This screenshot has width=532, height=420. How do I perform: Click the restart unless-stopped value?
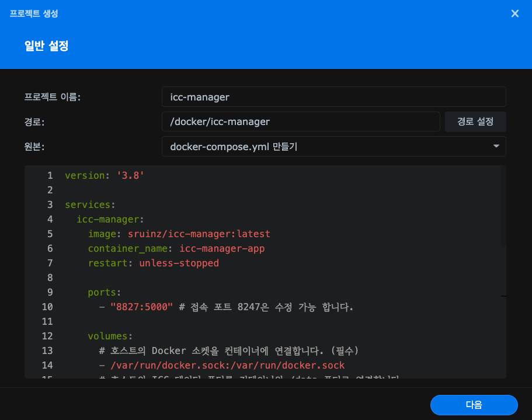point(179,263)
